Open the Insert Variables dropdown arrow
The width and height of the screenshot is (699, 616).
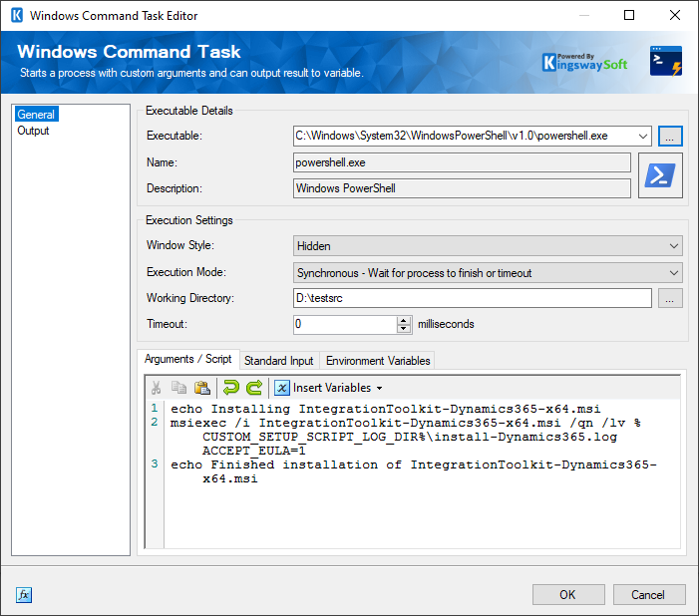coord(379,388)
